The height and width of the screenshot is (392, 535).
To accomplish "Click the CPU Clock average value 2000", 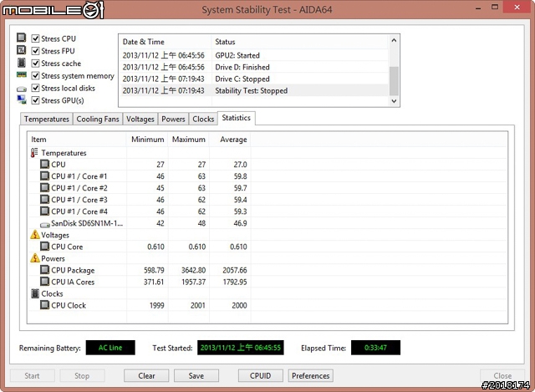I will pos(239,305).
